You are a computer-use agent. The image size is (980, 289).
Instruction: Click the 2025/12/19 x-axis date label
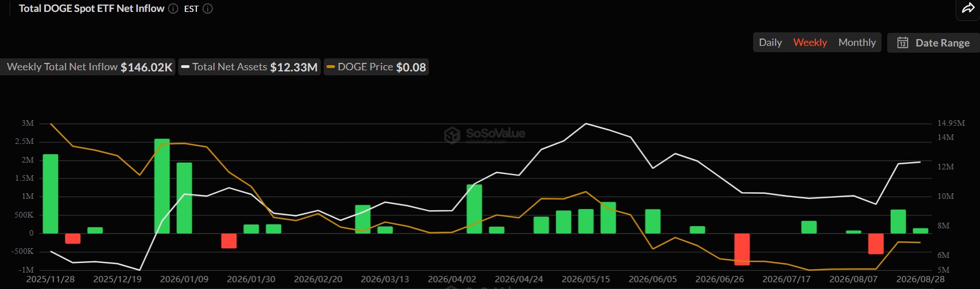tap(117, 279)
